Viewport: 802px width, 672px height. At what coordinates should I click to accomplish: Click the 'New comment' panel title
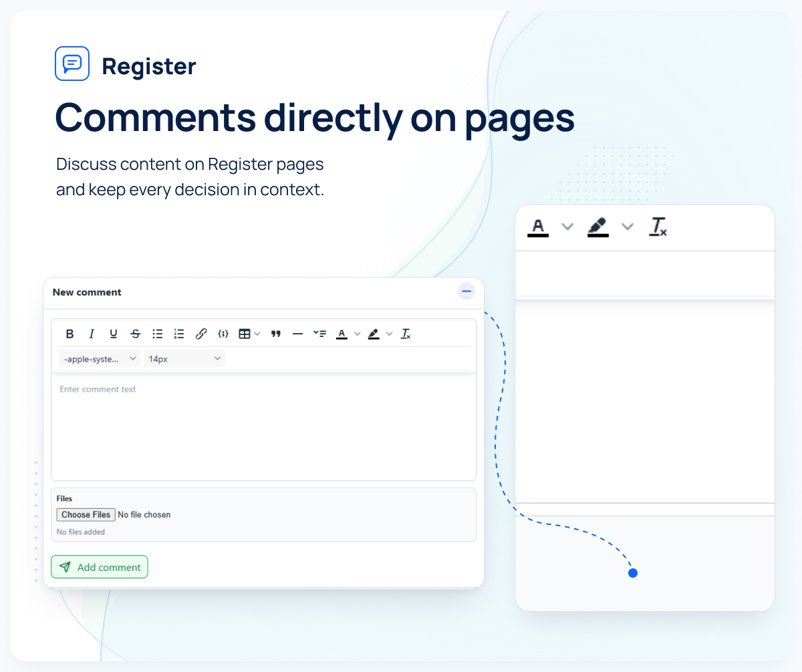[87, 292]
